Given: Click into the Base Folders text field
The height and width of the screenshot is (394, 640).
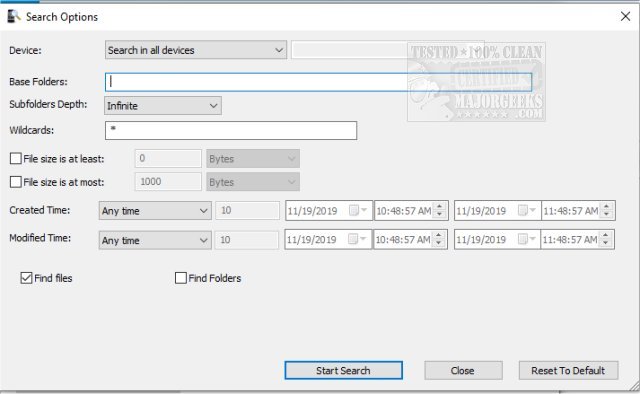Looking at the screenshot, I should [318, 82].
